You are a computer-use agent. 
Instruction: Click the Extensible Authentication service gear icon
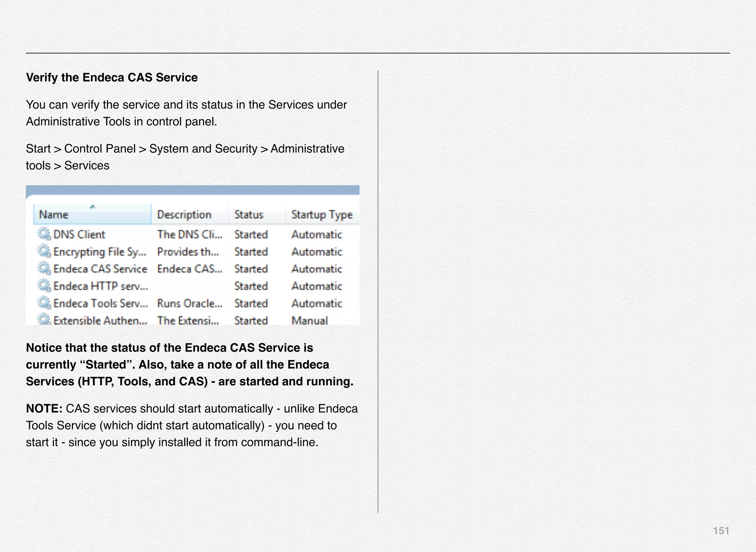tap(44, 319)
